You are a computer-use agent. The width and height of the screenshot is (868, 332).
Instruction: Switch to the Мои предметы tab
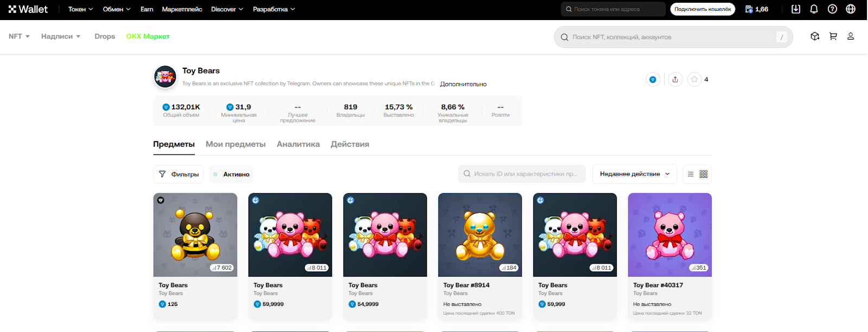click(235, 144)
